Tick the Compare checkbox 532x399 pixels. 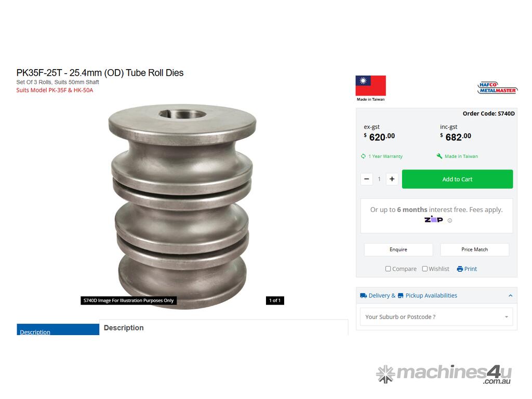[x=388, y=269]
